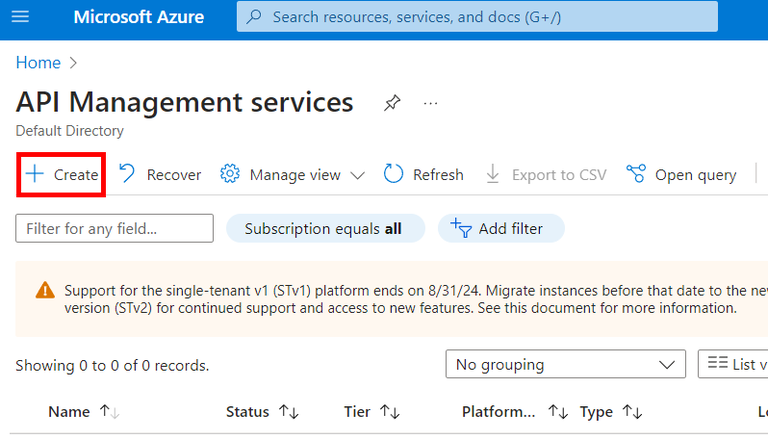
Task: Click the plus Create icon
Action: click(x=36, y=174)
